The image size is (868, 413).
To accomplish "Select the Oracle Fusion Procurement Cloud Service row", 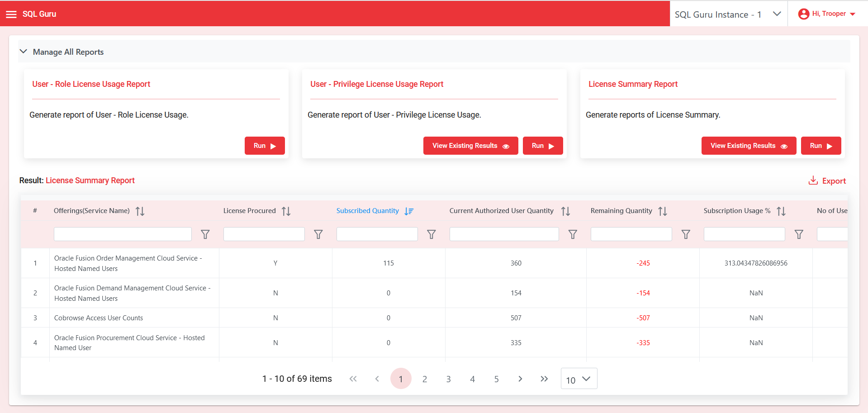I will 434,343.
